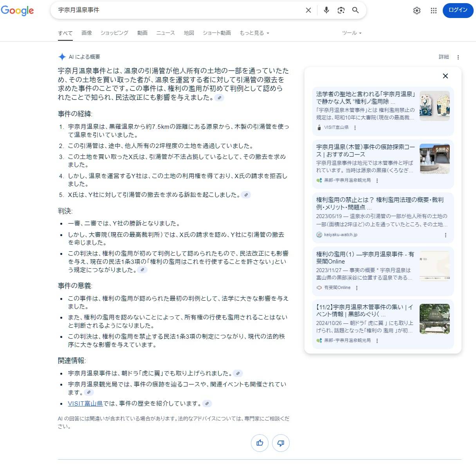Open the 木管事件の集い card three-dot menu
This screenshot has width=476, height=464.
click(377, 341)
